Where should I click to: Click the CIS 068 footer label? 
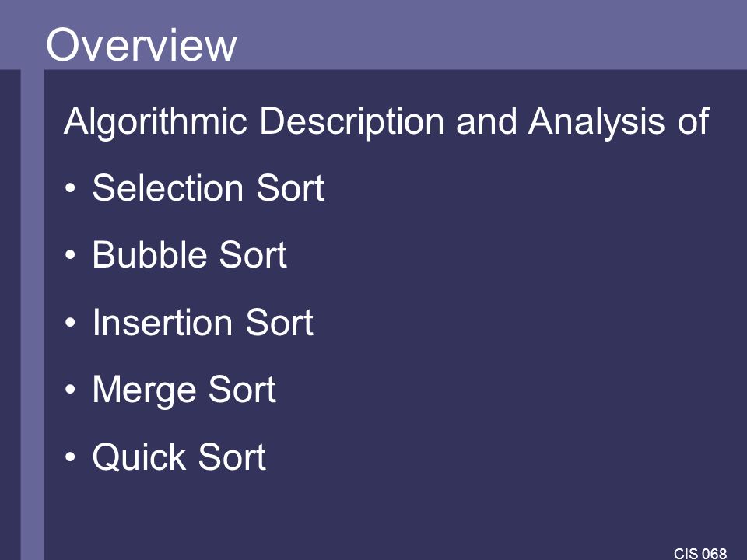pyautogui.click(x=700, y=553)
